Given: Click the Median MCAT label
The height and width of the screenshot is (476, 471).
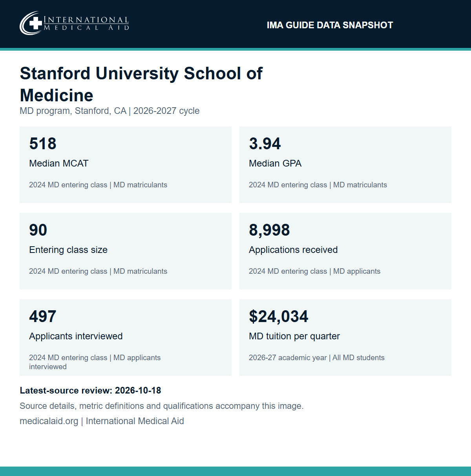Looking at the screenshot, I should coord(59,163).
